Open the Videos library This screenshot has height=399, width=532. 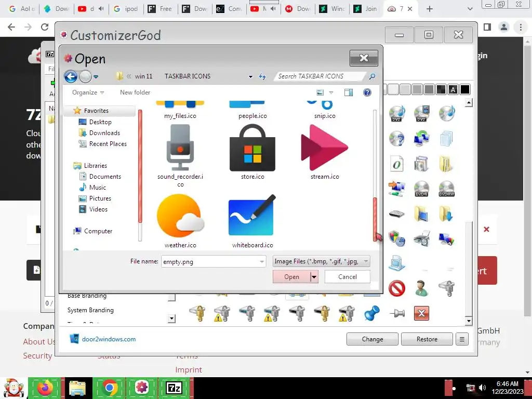tap(98, 209)
